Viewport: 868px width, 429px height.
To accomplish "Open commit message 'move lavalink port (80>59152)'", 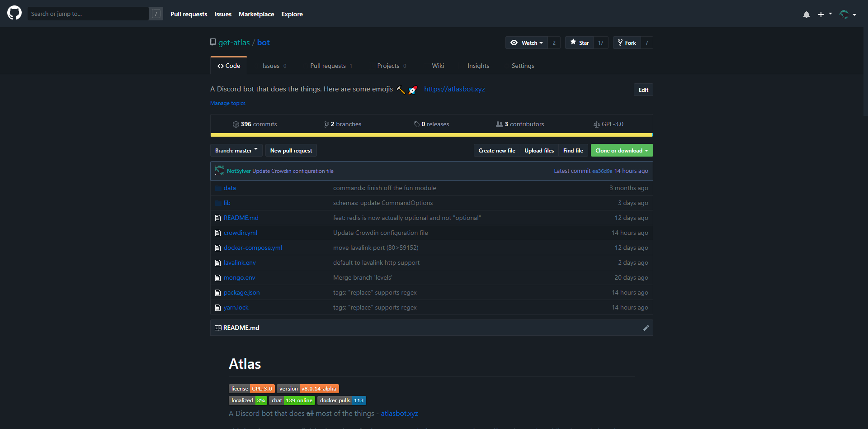I will (x=376, y=248).
